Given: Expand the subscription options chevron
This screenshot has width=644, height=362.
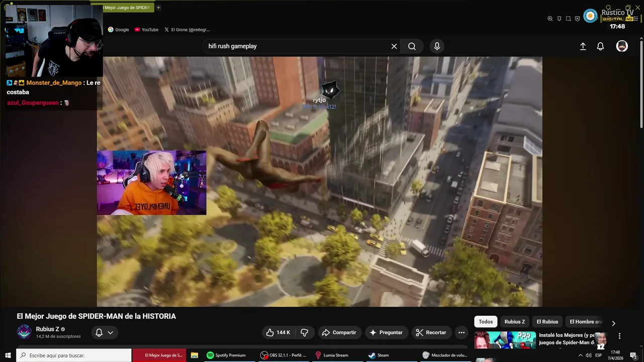Looking at the screenshot, I should 110,332.
